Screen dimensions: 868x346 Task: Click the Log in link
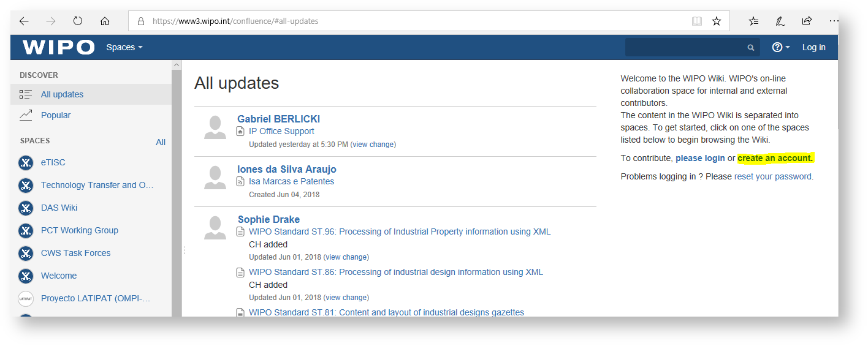813,47
